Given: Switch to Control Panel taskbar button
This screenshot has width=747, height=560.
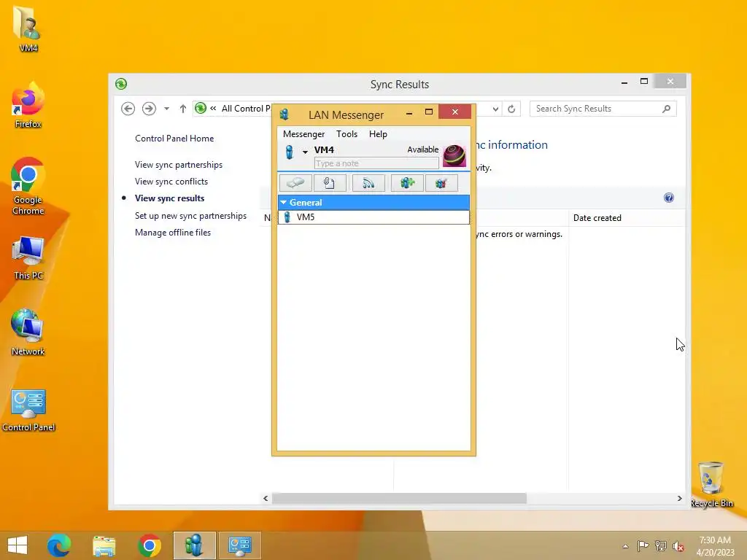Looking at the screenshot, I should 239,545.
